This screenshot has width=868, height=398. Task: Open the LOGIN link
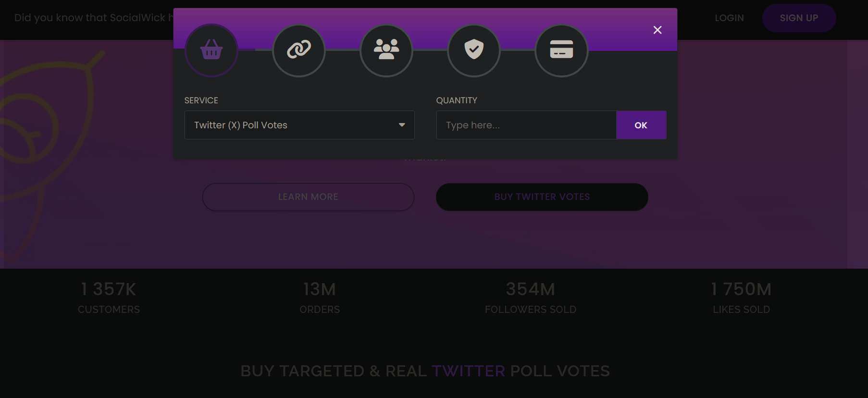pyautogui.click(x=729, y=18)
